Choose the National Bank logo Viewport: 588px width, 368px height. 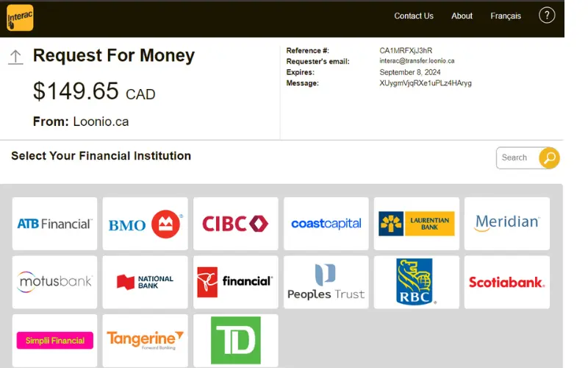145,283
